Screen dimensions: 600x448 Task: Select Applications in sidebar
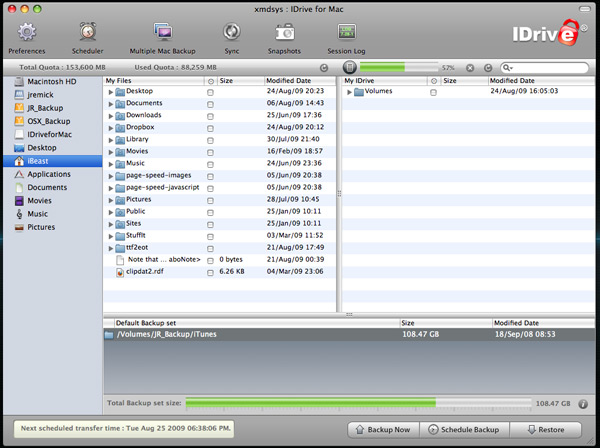click(x=52, y=174)
